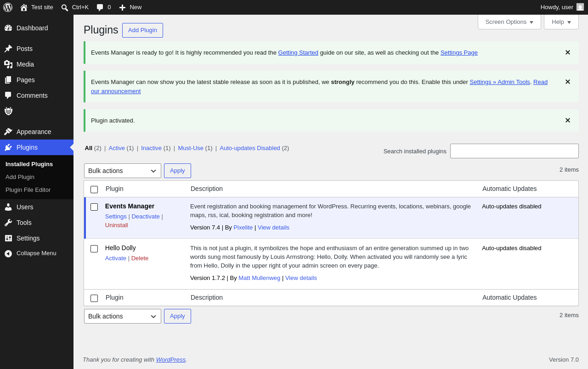Image resolution: width=588 pixels, height=369 pixels.
Task: Open Media library icon
Action: tap(8, 64)
